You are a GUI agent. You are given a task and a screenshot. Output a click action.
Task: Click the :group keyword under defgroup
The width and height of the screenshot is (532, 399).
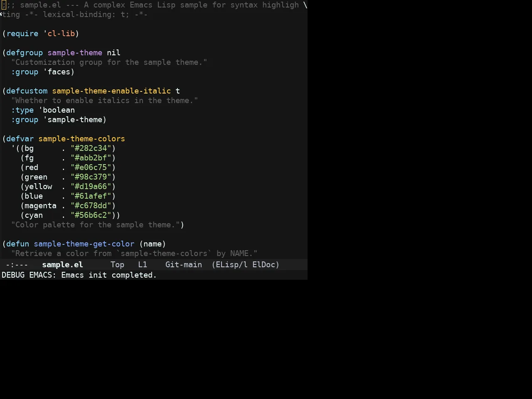[x=25, y=72]
